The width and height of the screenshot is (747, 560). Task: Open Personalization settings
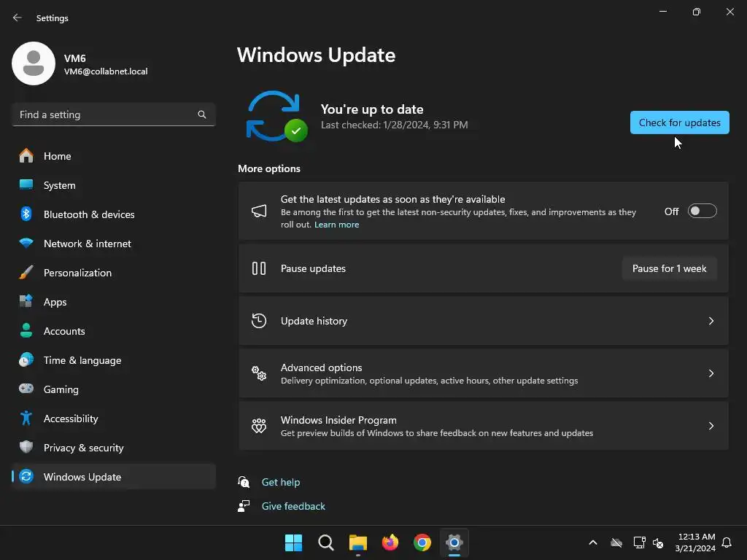114,273
